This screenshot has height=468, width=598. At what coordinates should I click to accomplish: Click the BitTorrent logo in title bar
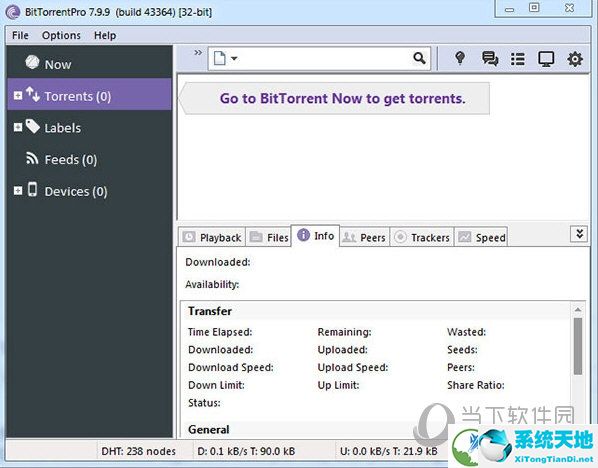click(13, 12)
